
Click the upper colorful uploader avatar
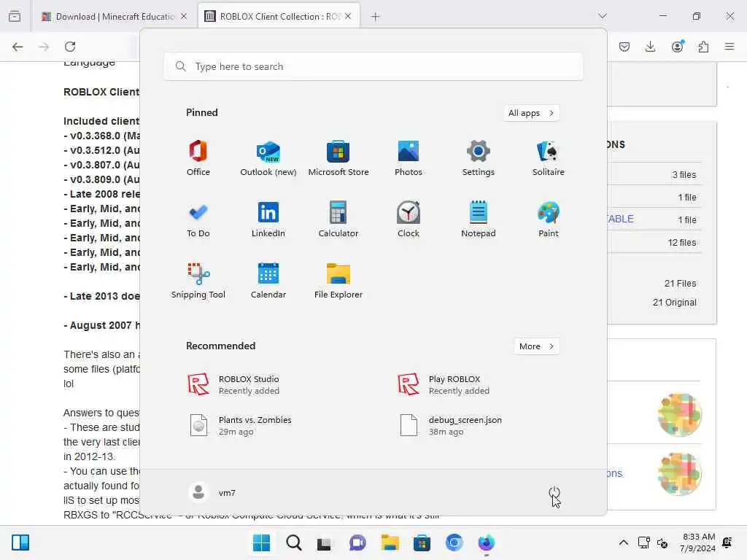pos(680,415)
